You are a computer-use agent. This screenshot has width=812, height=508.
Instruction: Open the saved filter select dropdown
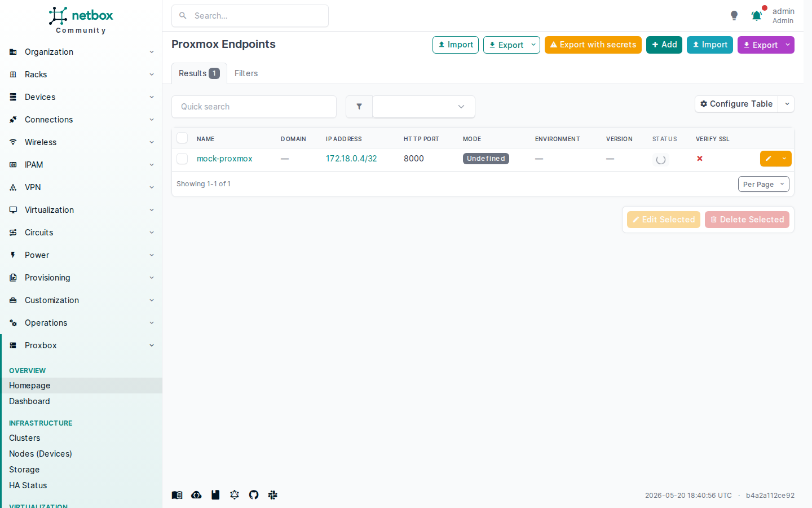point(423,107)
